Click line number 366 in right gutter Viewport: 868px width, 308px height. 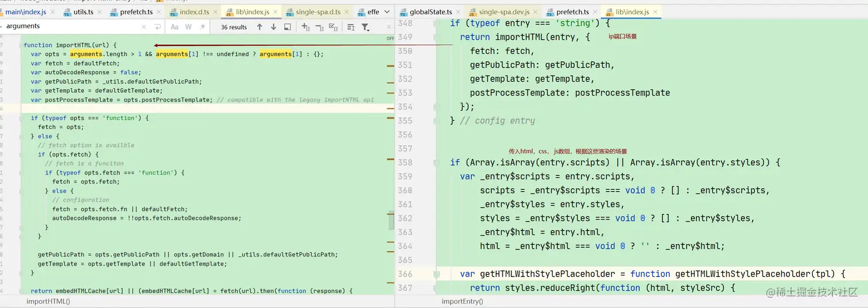(x=405, y=274)
